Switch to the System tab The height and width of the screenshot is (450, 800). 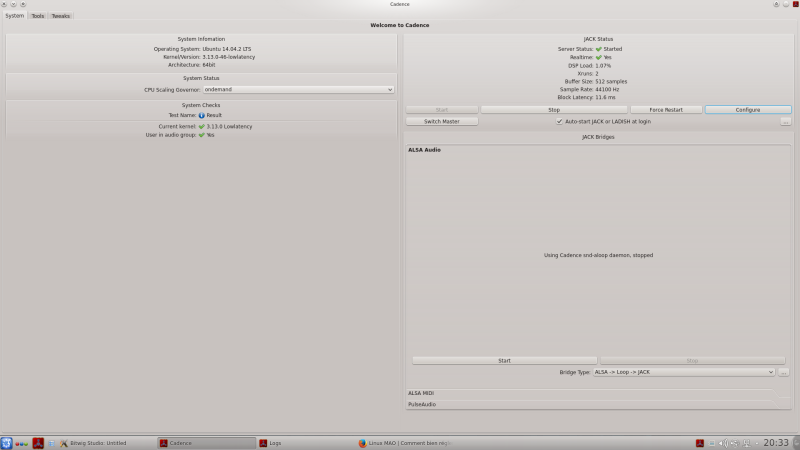(14, 15)
